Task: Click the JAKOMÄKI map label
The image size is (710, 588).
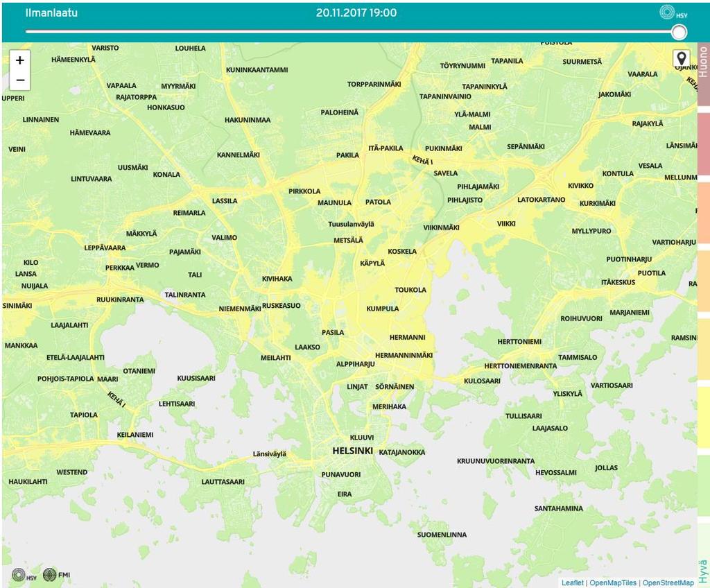Action: [x=614, y=95]
